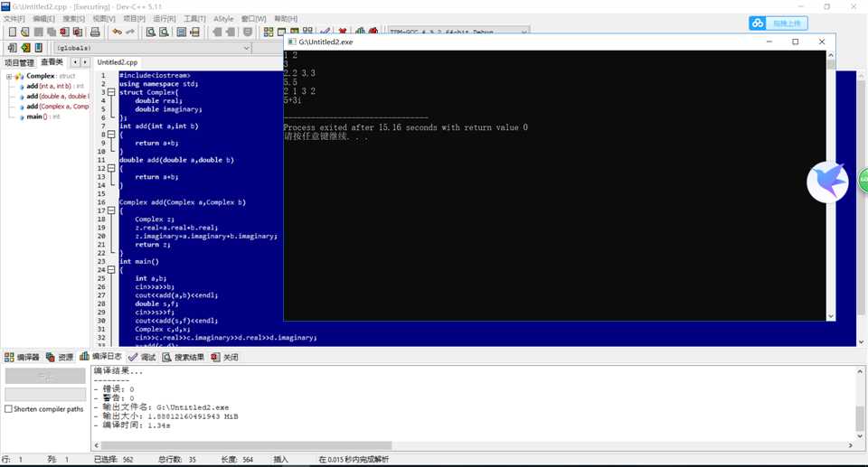Open the 资源 bottom panel tab
This screenshot has height=467, width=868.
tap(60, 358)
